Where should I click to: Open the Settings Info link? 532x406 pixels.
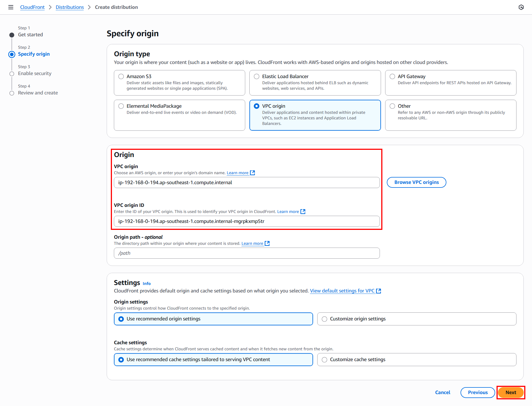(147, 284)
